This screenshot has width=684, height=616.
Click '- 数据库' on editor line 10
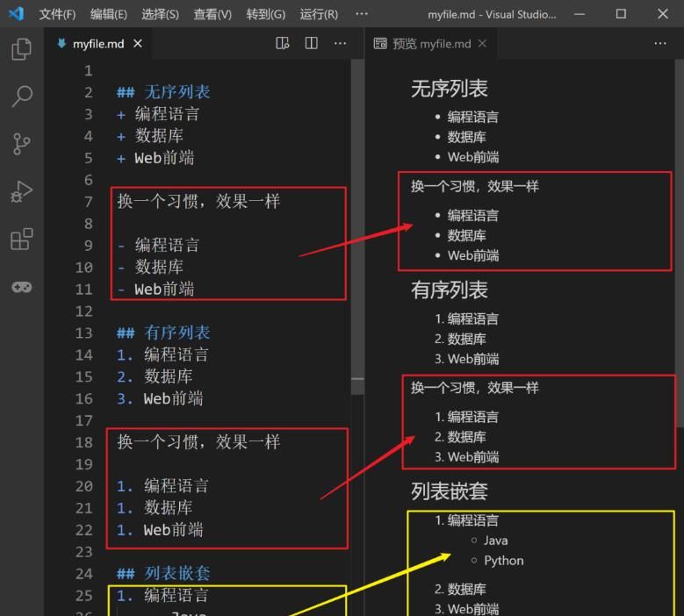(150, 267)
